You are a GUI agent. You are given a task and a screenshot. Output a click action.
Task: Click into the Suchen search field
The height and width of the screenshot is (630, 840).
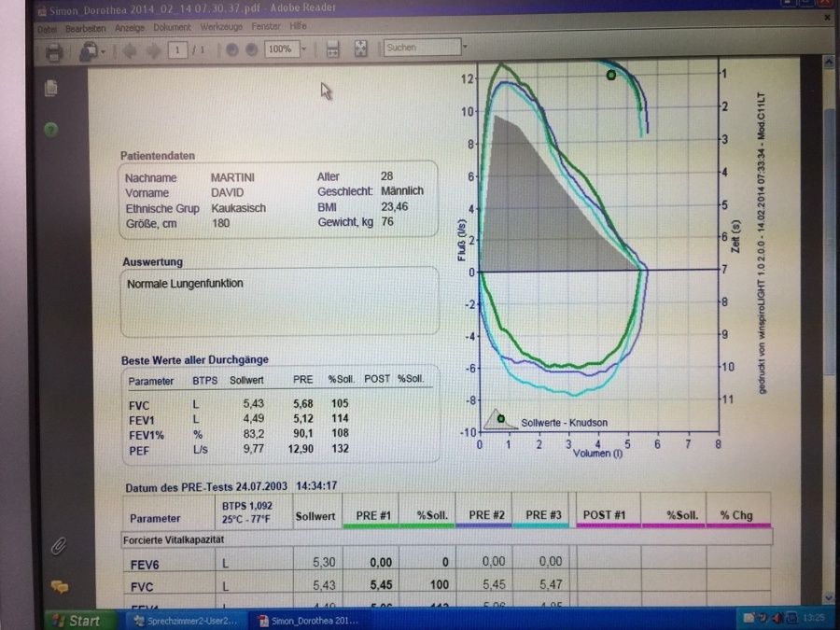[x=418, y=47]
